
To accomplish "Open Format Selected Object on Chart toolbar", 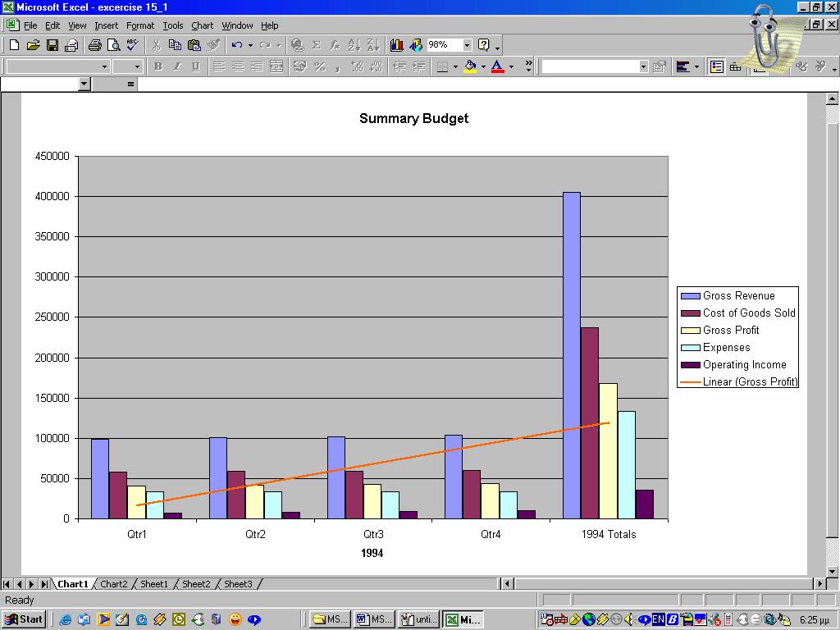I will [x=660, y=66].
